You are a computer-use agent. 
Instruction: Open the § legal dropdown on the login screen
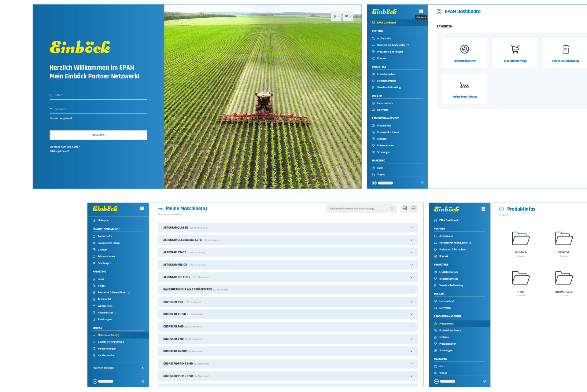point(336,16)
